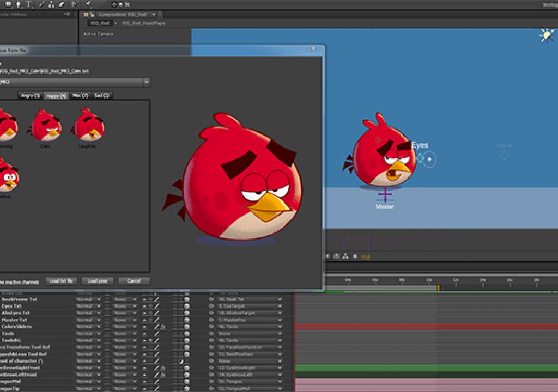
Task: Select the Roto Brush tool
Action: 75,4
